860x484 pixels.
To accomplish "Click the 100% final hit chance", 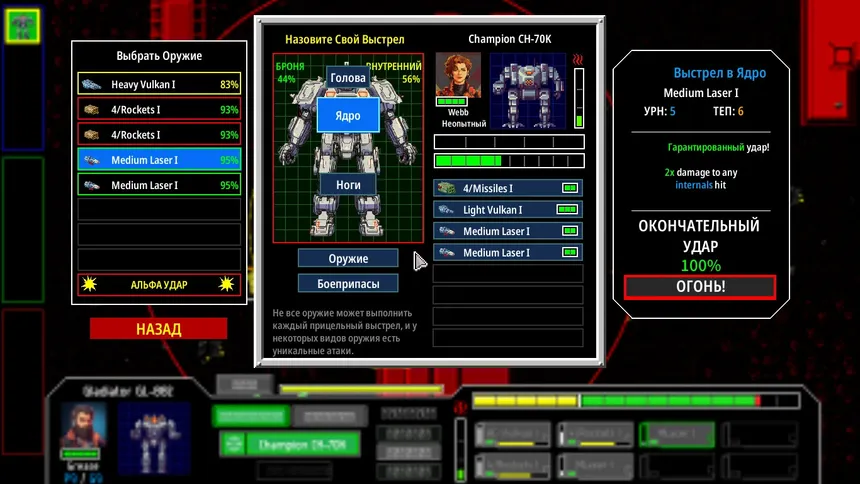I will tap(701, 266).
